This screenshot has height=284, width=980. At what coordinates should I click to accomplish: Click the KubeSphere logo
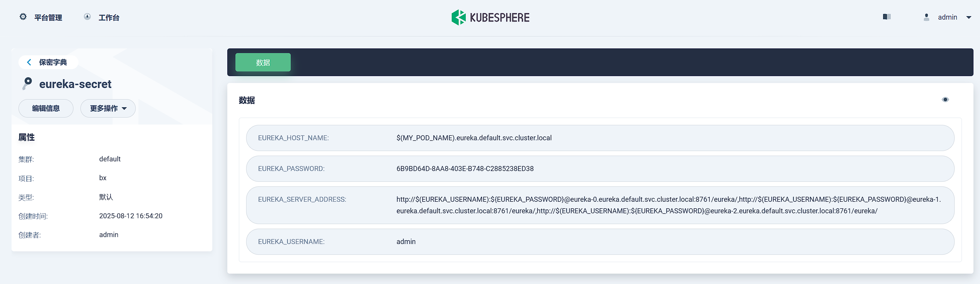tap(490, 17)
